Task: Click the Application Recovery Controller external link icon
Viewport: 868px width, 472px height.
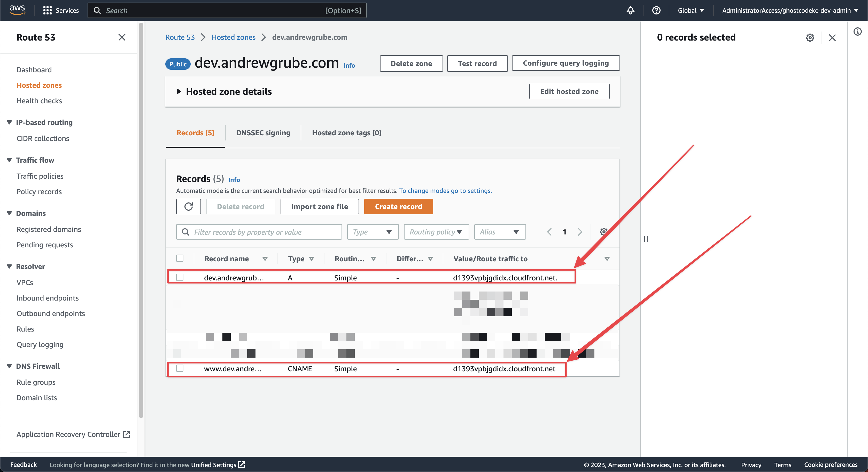Action: 127,434
